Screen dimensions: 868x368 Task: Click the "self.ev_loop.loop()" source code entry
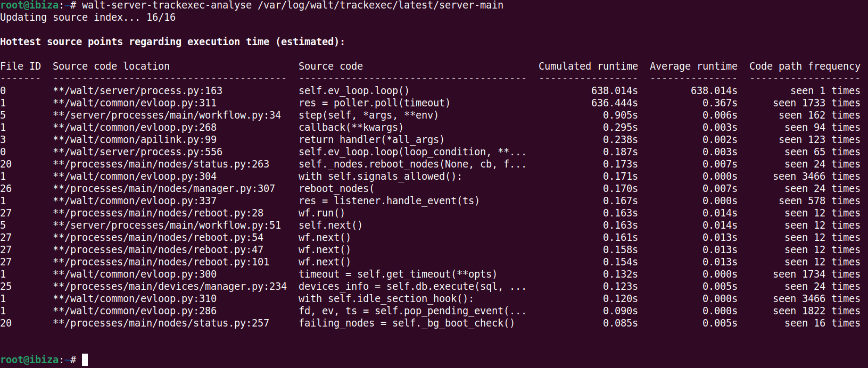point(353,91)
